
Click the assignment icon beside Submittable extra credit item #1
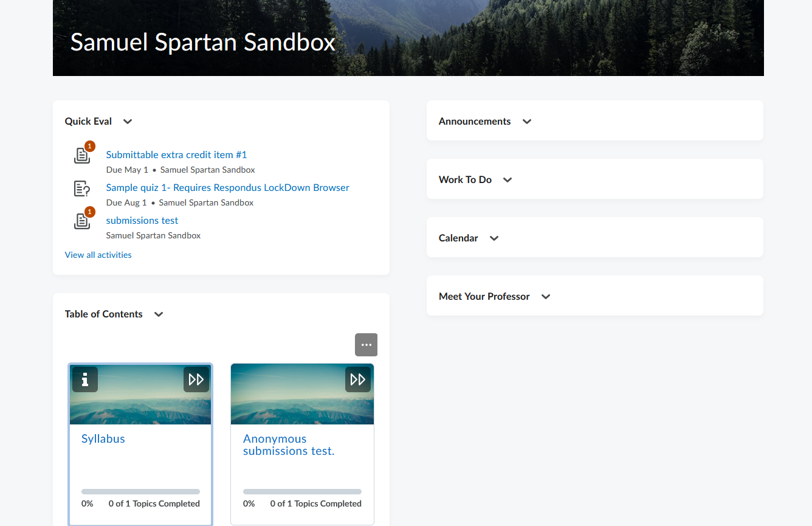pos(82,156)
